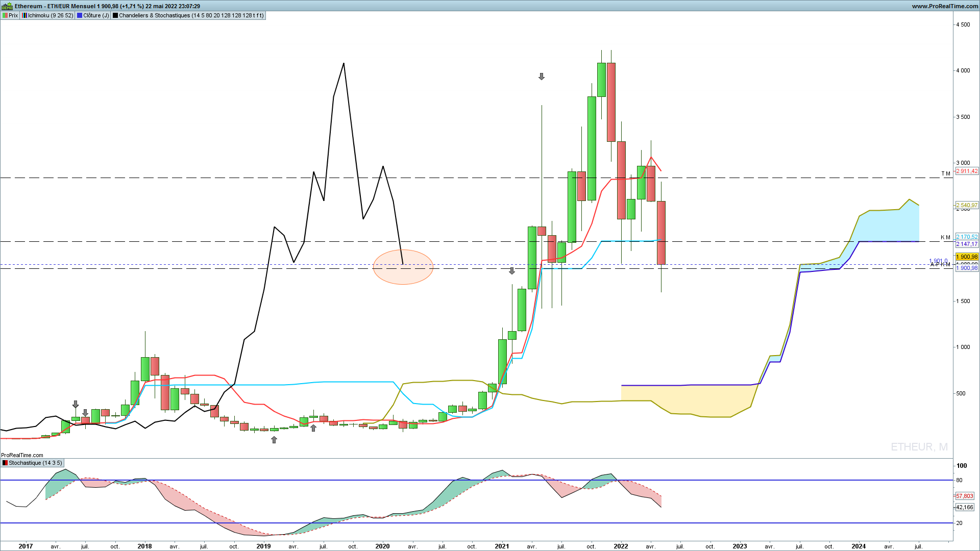This screenshot has height=551, width=980.
Task: Click the DEMO icon in the title bar
Action: tap(7, 6)
